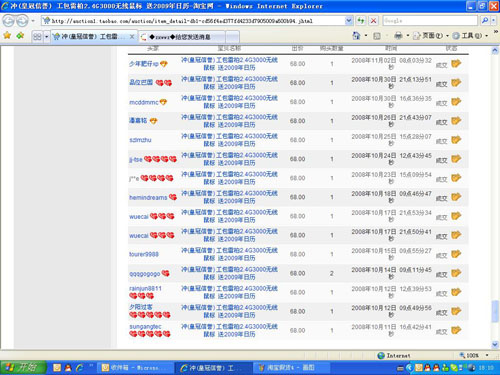
Task: Click the orange arrow icon in sungangtec row
Action: click(456, 330)
